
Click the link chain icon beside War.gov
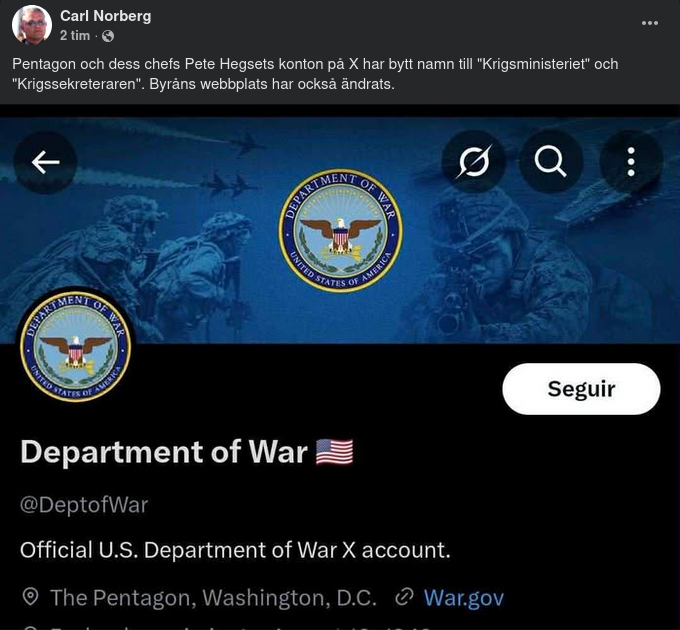click(404, 597)
